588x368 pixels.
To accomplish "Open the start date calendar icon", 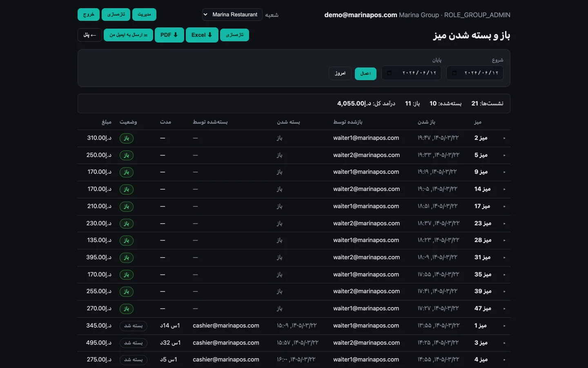I will (x=454, y=73).
